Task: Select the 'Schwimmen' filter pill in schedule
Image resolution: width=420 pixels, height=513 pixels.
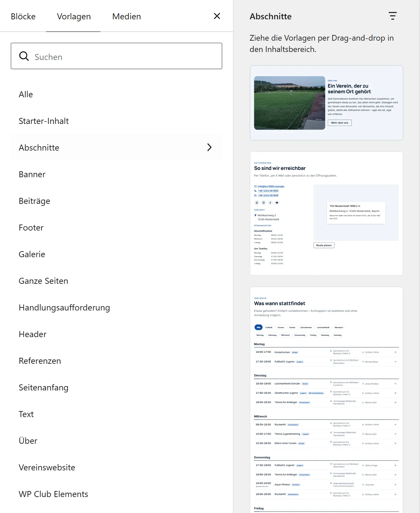Action: pos(306,327)
